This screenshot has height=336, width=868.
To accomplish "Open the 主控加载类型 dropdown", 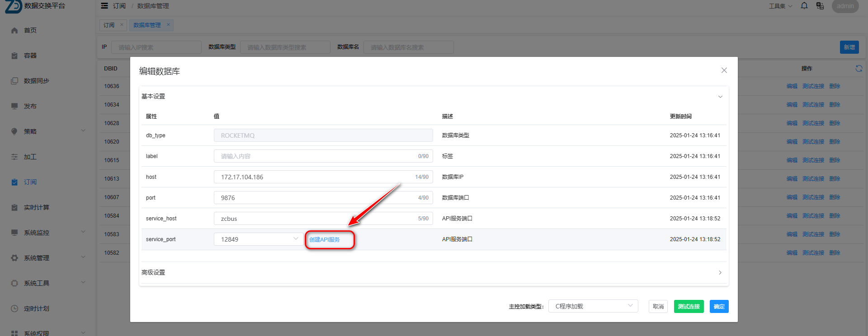I will coord(593,306).
